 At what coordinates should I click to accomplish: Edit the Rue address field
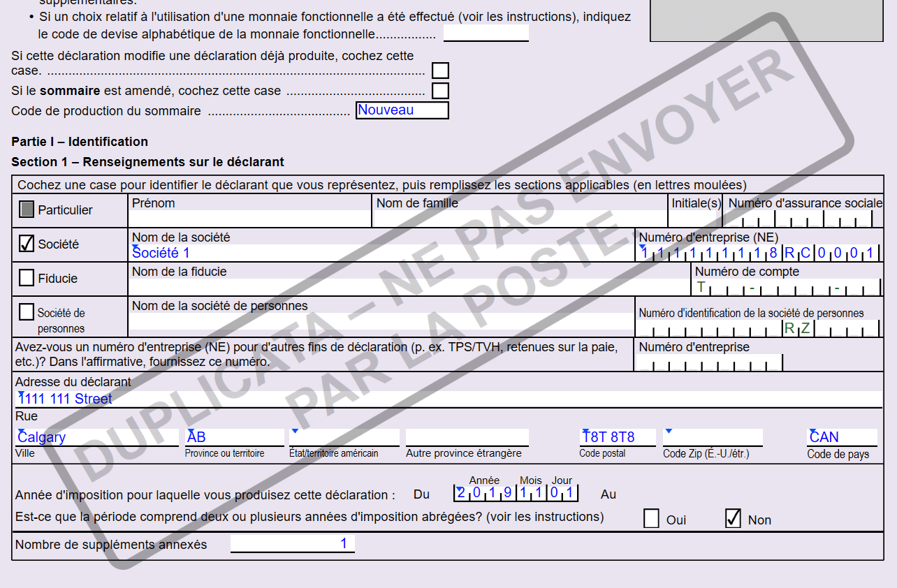(x=449, y=399)
